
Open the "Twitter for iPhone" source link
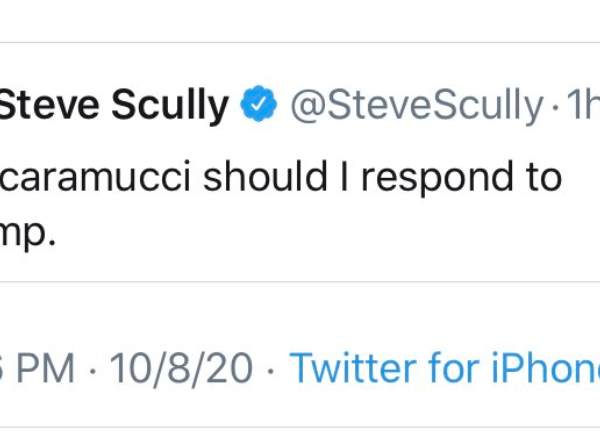445,369
